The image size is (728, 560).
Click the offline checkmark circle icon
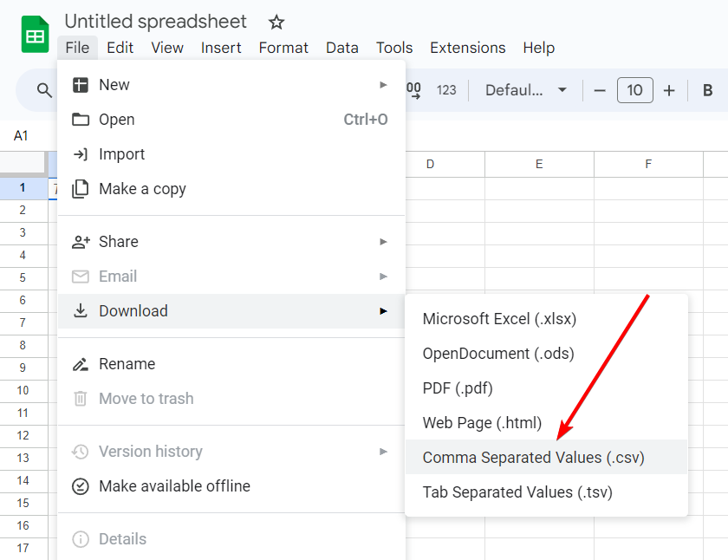pos(81,486)
